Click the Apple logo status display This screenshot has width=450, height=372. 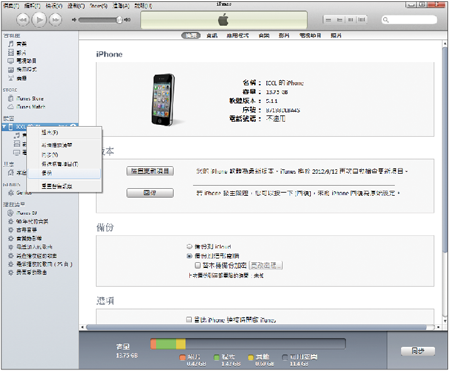(x=223, y=20)
